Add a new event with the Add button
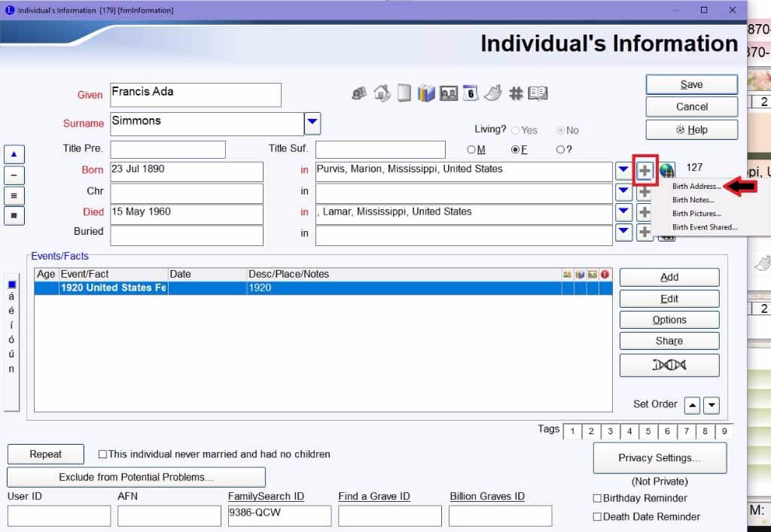771x532 pixels. click(x=669, y=278)
